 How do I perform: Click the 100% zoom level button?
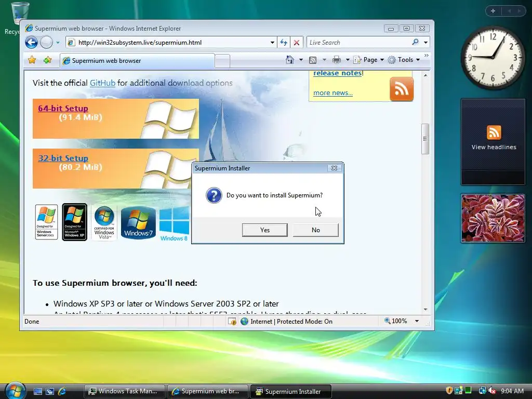pyautogui.click(x=395, y=321)
